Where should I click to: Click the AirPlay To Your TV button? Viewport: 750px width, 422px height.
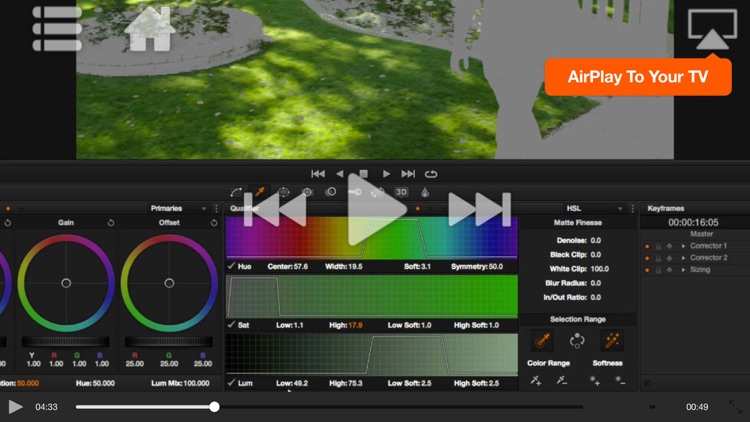tap(638, 77)
